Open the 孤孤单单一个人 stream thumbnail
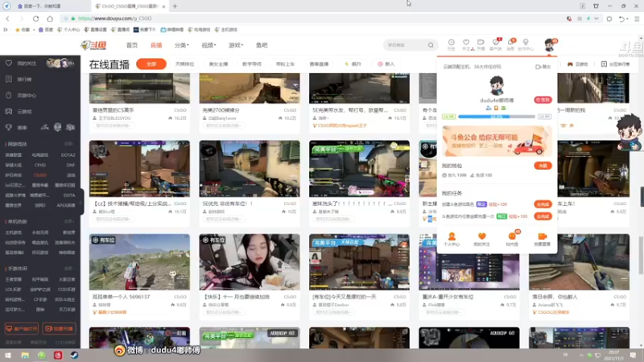This screenshot has height=362, width=644. coord(139,262)
